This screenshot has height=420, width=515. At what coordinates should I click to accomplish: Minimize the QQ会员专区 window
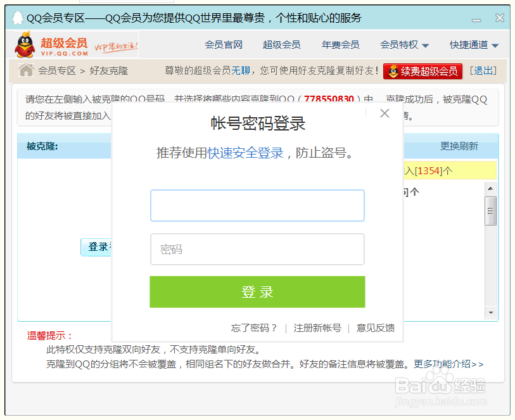(x=476, y=20)
